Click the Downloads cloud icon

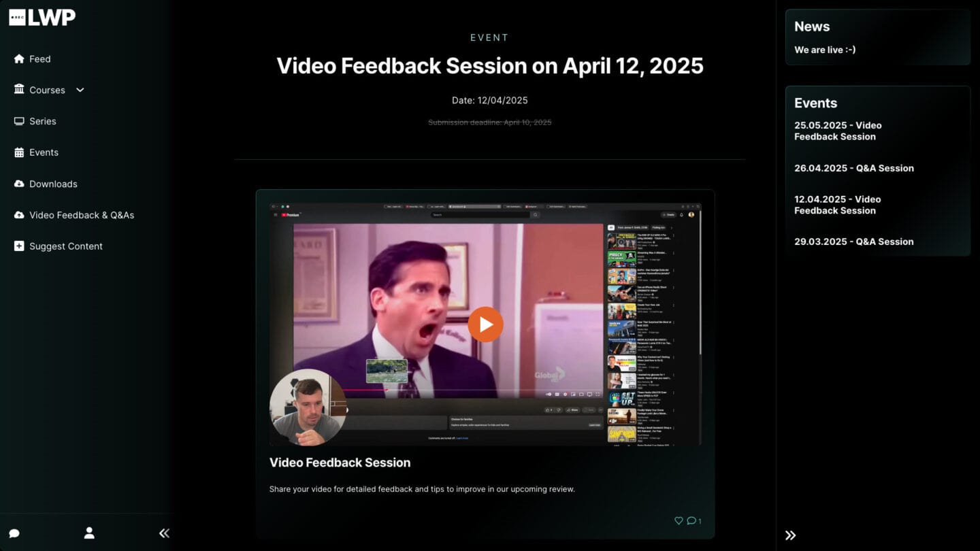(x=19, y=184)
